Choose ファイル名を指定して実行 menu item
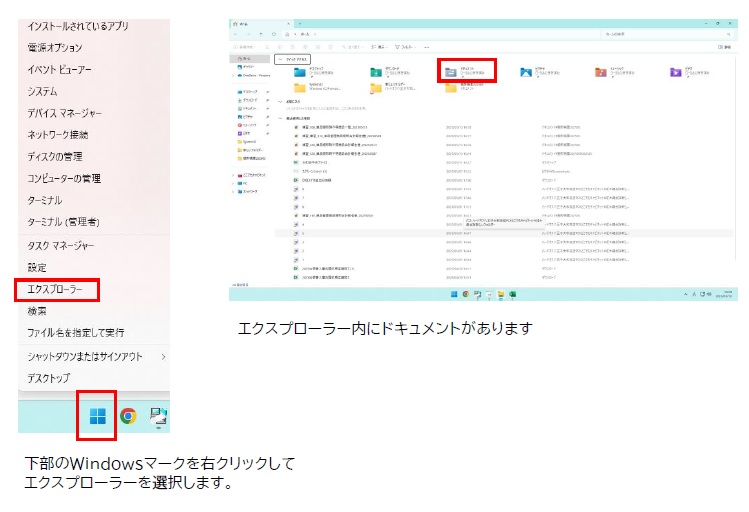 point(75,332)
